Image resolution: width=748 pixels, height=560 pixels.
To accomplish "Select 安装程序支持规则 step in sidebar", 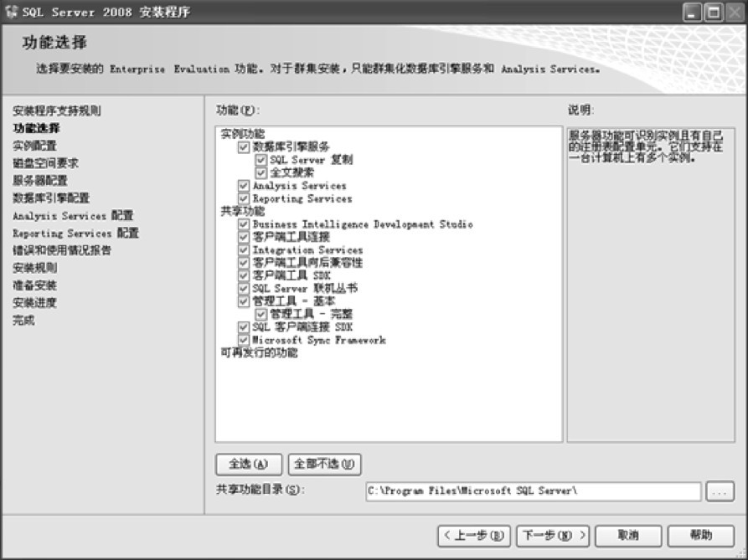I will 57,110.
